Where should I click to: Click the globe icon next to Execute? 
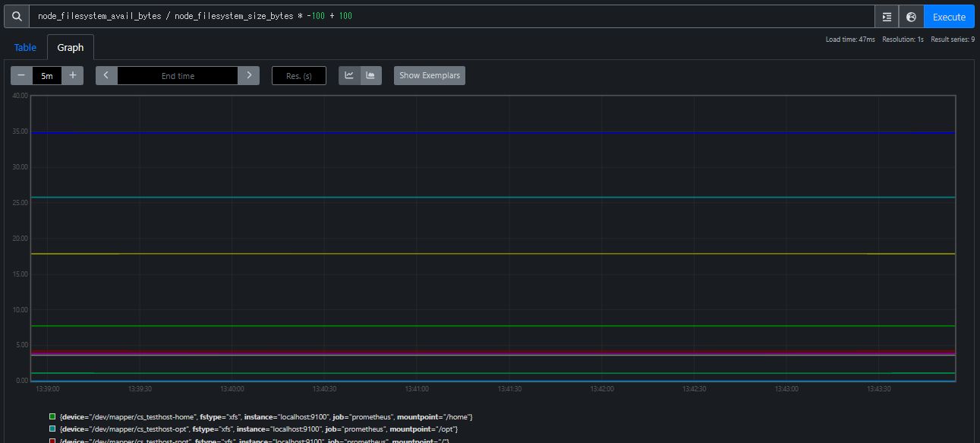[x=911, y=16]
